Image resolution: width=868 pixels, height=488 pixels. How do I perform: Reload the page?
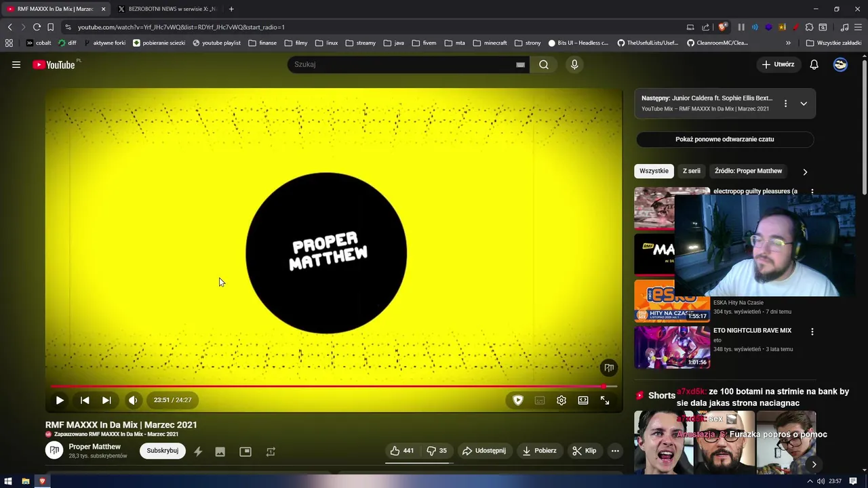coord(37,27)
